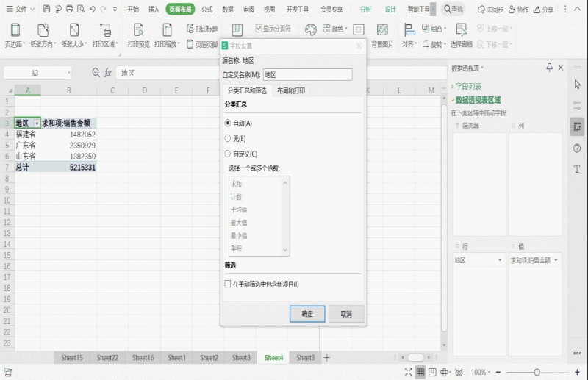
Task: Pin the pivot table pane
Action: pos(549,68)
